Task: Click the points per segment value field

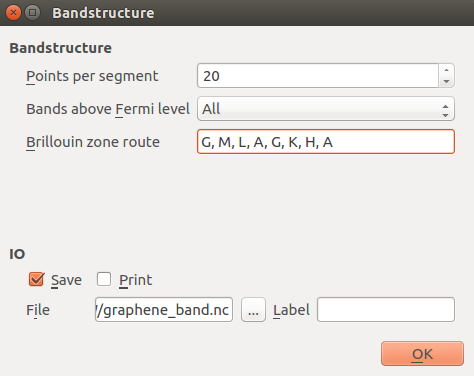Action: click(318, 76)
